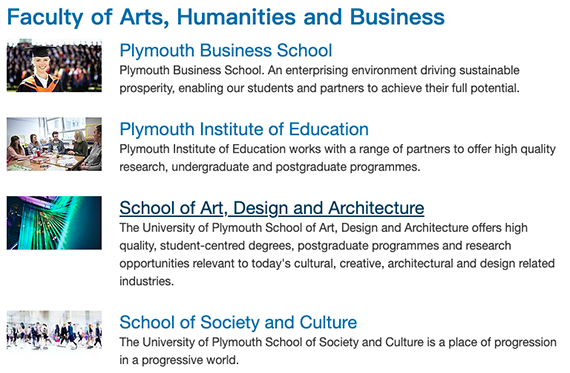Click the 'An enterprising environment driving sustainable' text line

pyautogui.click(x=320, y=70)
